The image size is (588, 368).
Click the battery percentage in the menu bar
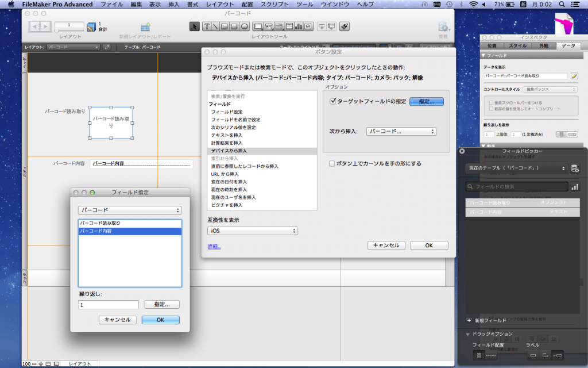(x=499, y=4)
